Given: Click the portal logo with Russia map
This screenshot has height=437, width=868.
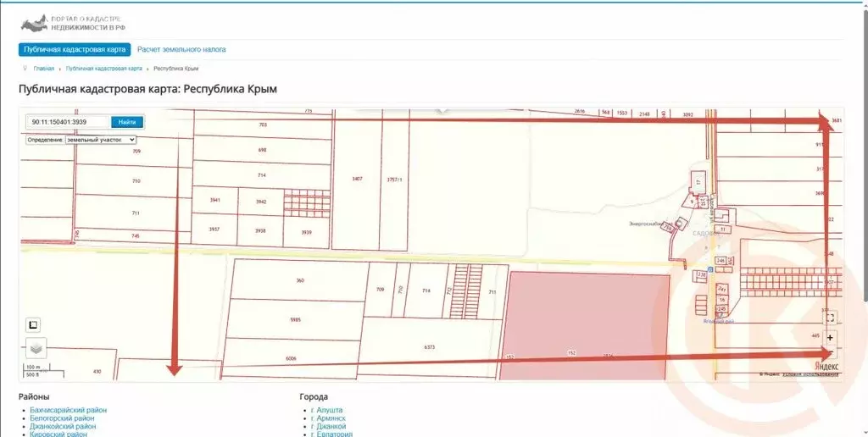Looking at the screenshot, I should coord(35,21).
